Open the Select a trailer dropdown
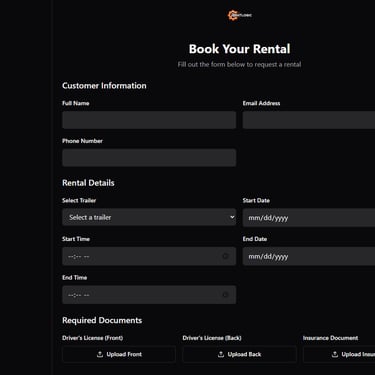Image resolution: width=375 pixels, height=375 pixels. coord(149,217)
